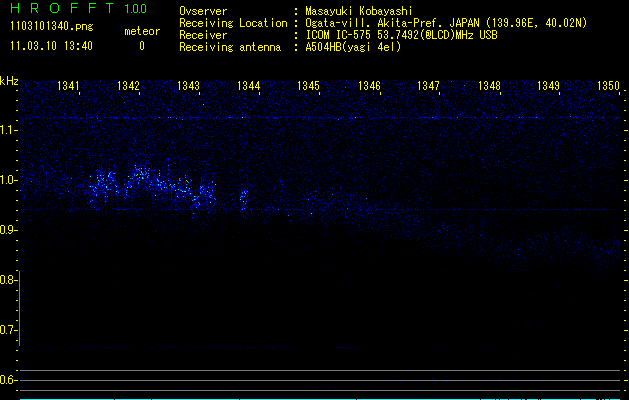Click the 1349 time marker
This screenshot has height=400, width=629.
point(548,86)
